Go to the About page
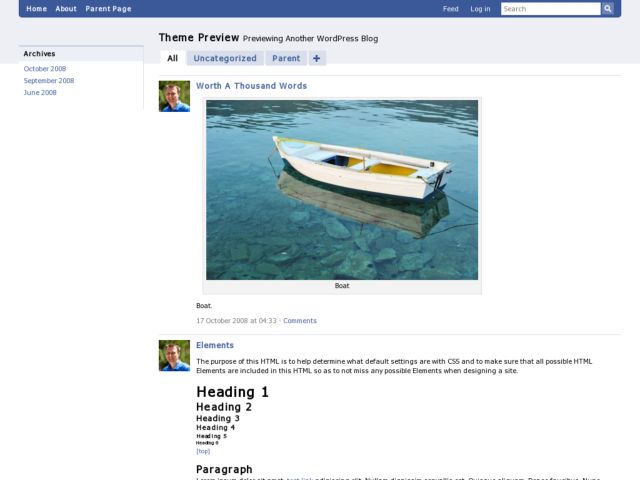 coord(66,9)
